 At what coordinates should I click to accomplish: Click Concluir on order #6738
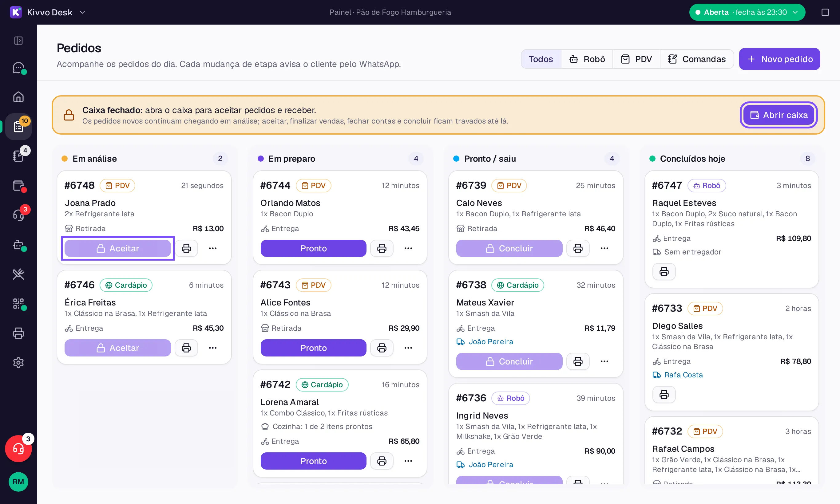click(509, 361)
